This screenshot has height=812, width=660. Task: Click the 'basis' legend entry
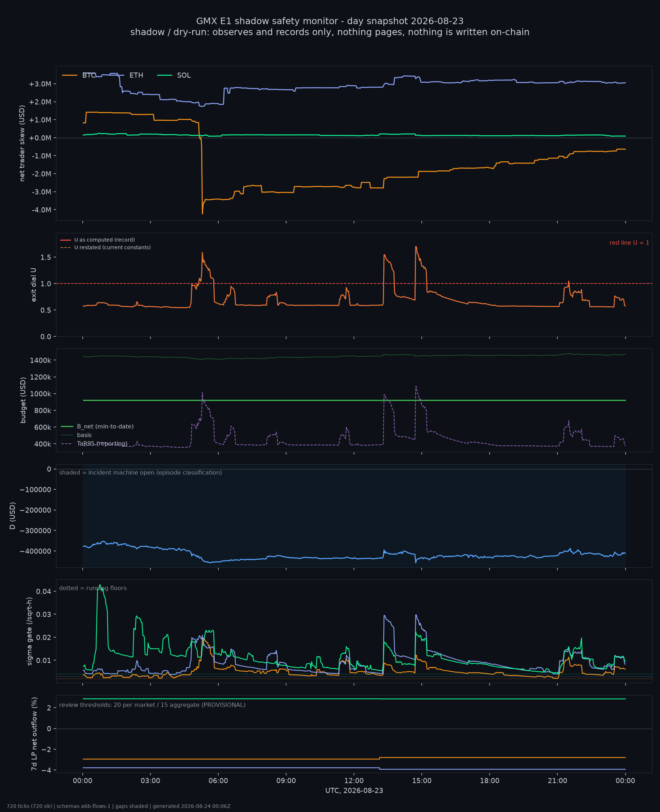[76, 435]
